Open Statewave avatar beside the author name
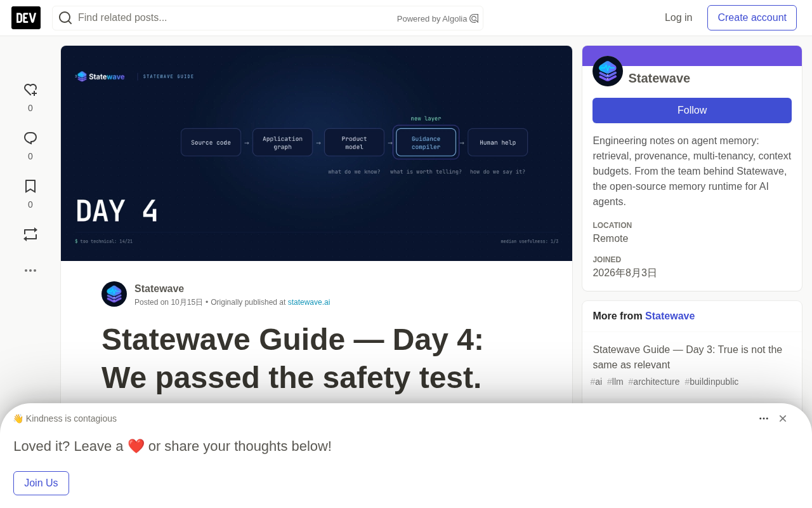Image resolution: width=812 pixels, height=508 pixels. [x=114, y=294]
